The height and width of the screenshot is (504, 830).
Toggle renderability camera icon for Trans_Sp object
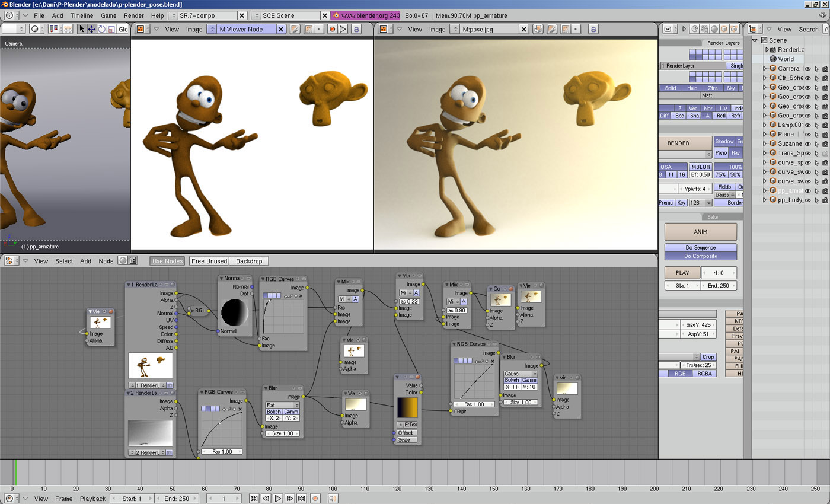point(825,153)
